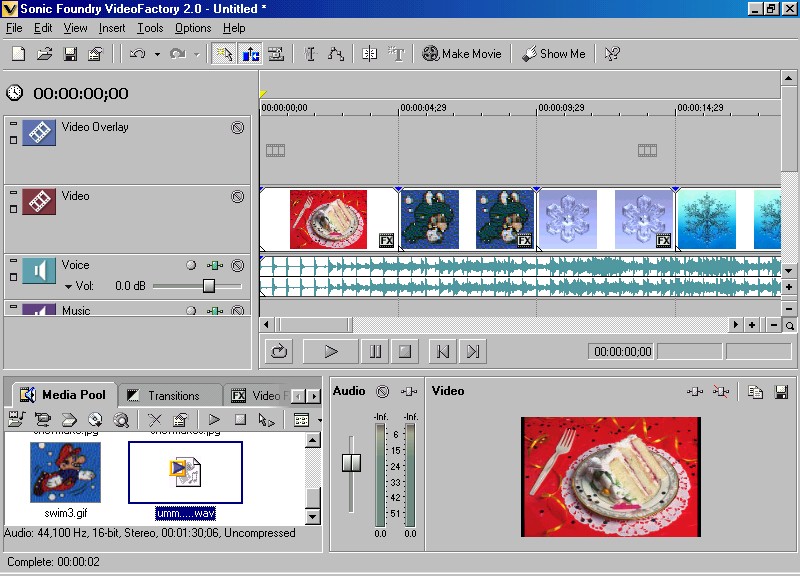Arm the Music track for recording
This screenshot has width=800, height=576.
click(x=191, y=310)
